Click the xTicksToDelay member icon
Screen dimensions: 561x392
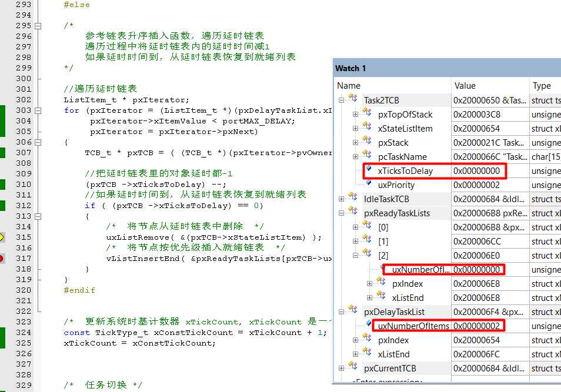369,168
